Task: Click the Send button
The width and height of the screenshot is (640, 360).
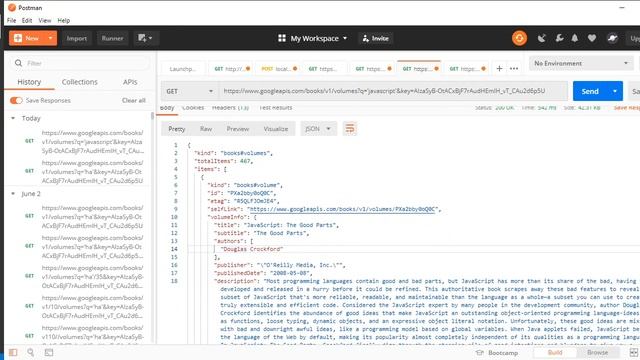Action: (590, 91)
